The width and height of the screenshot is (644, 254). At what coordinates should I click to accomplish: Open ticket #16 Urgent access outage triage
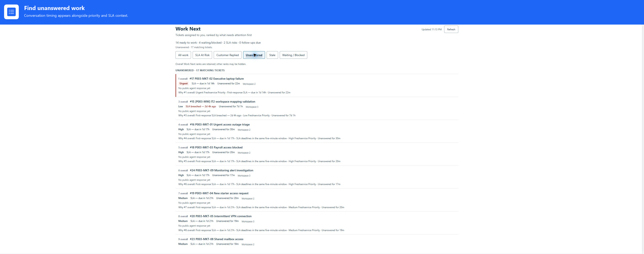click(x=219, y=124)
